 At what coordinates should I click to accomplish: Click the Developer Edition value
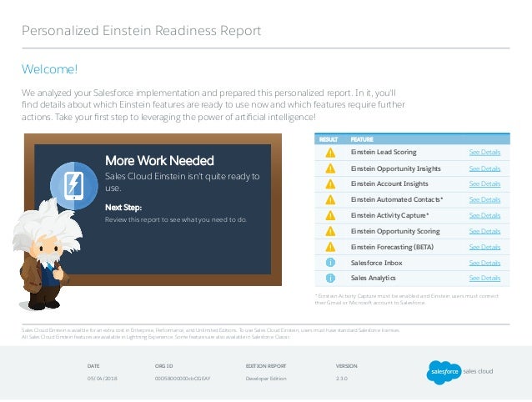tap(266, 379)
